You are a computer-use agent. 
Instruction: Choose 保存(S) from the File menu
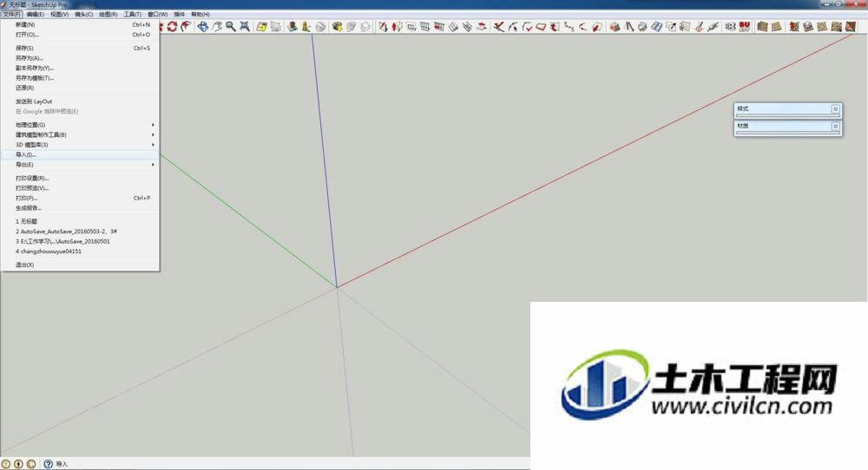click(x=80, y=48)
